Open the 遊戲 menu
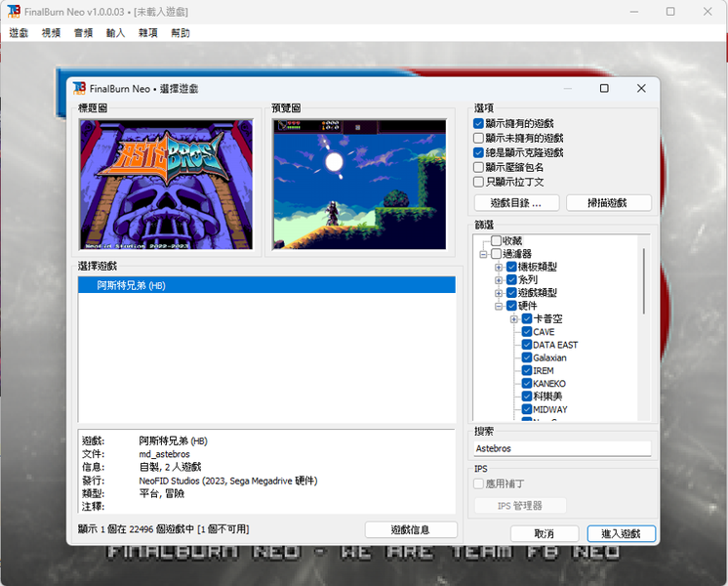The height and width of the screenshot is (586, 728). (x=19, y=33)
